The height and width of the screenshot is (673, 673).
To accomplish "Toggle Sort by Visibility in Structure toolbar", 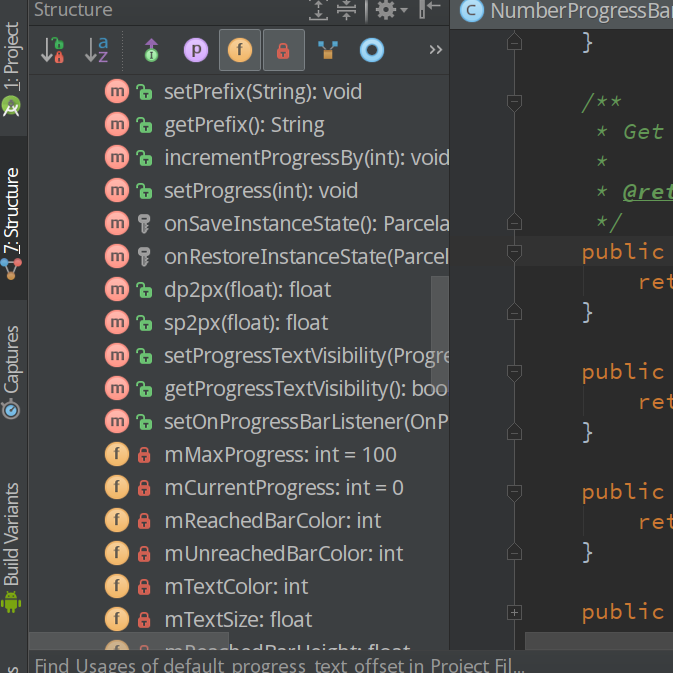I will (53, 50).
